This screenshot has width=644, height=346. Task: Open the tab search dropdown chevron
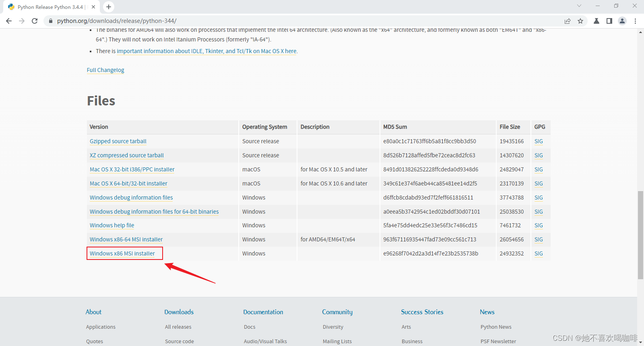pyautogui.click(x=579, y=6)
